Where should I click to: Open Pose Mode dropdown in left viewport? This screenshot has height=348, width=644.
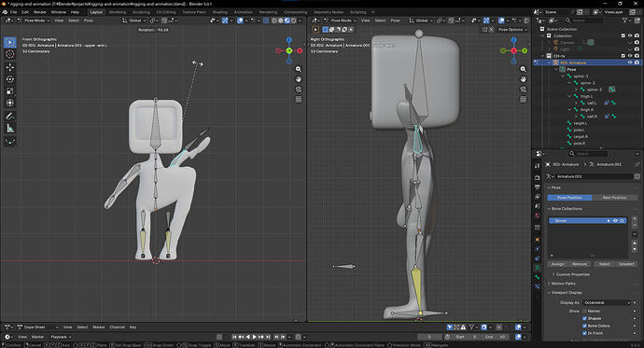[x=35, y=21]
